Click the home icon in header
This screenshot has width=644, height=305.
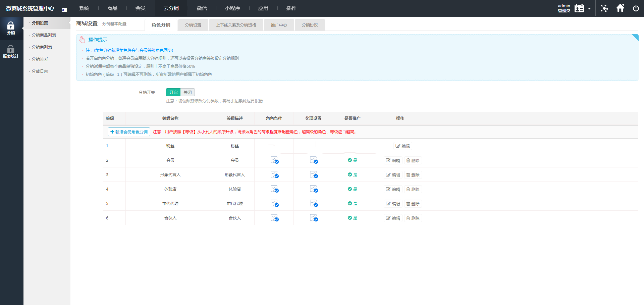point(620,8)
